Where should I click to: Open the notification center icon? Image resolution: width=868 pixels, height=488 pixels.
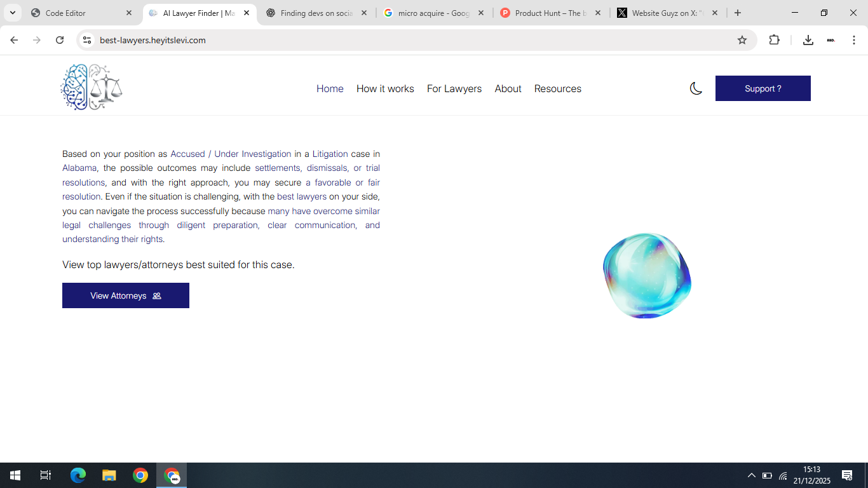(x=847, y=475)
